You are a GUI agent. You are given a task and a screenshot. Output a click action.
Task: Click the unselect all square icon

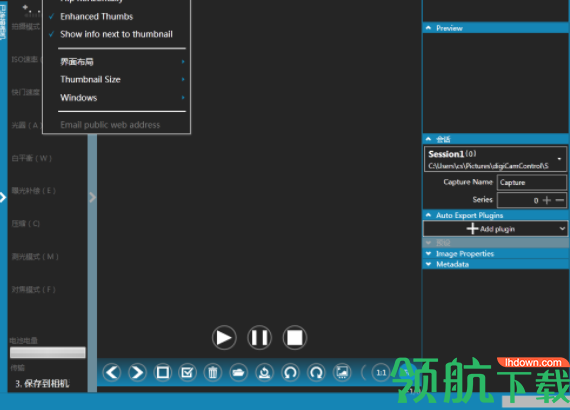point(162,373)
